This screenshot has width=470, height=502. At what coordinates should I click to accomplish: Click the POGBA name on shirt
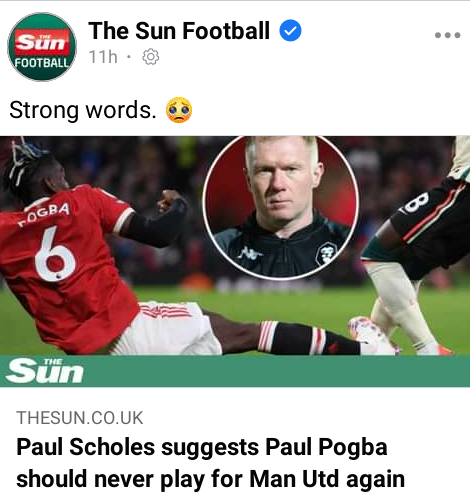click(44, 215)
